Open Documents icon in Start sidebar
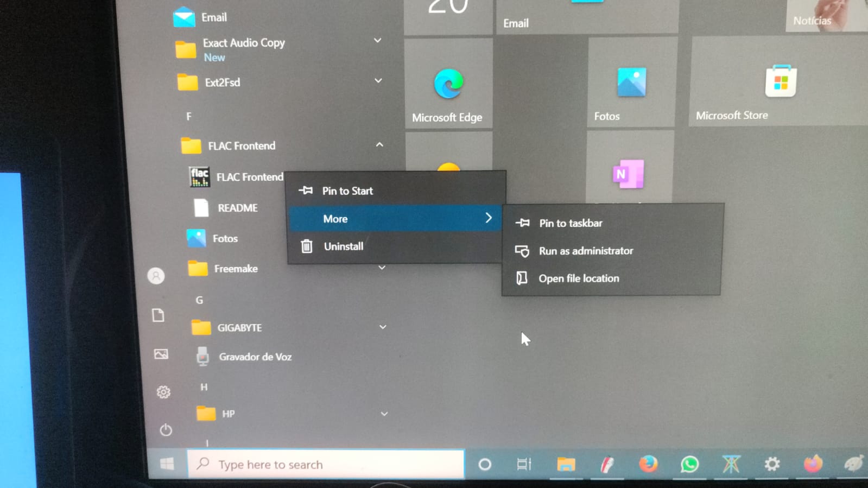 158,315
